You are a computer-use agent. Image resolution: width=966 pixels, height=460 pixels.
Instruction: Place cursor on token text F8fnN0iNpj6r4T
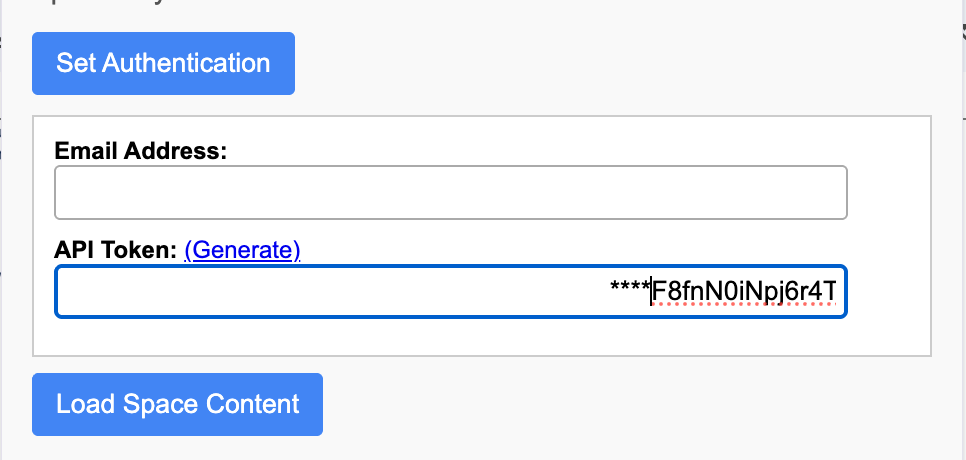[x=743, y=292]
